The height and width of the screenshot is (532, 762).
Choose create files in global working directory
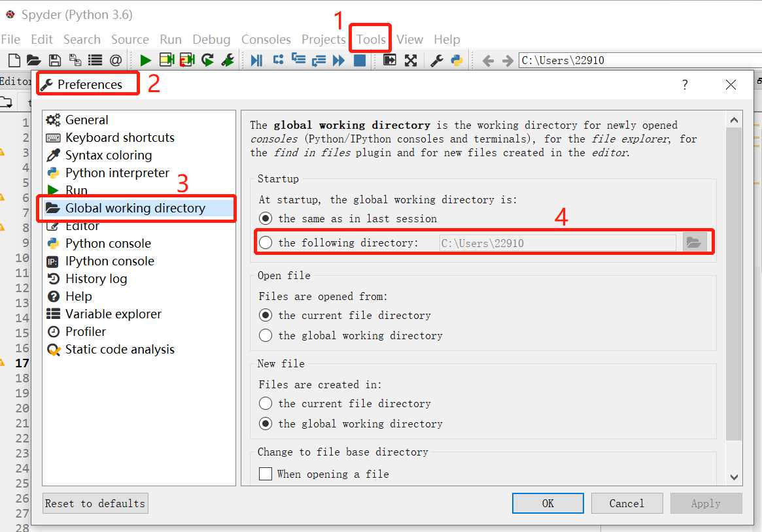(x=266, y=424)
